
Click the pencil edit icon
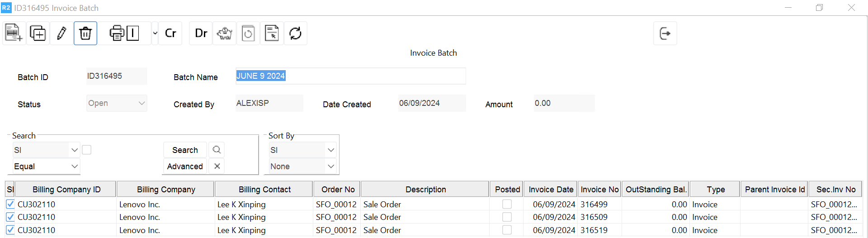click(x=62, y=33)
